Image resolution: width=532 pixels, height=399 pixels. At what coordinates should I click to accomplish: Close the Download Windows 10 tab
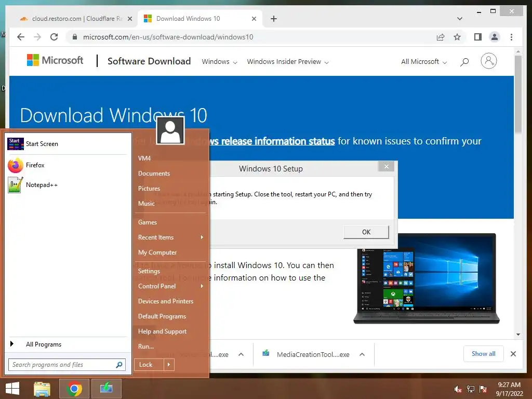(254, 19)
